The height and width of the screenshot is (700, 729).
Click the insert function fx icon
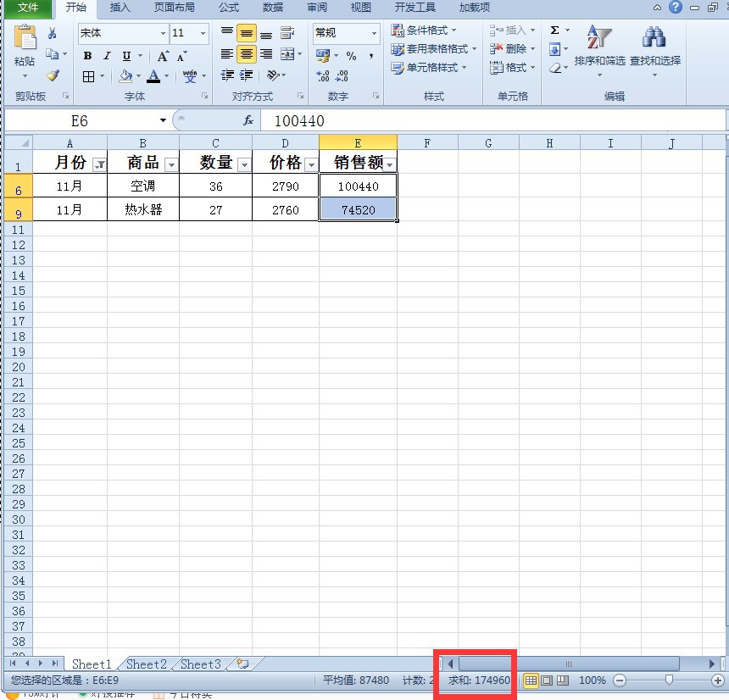pyautogui.click(x=248, y=120)
